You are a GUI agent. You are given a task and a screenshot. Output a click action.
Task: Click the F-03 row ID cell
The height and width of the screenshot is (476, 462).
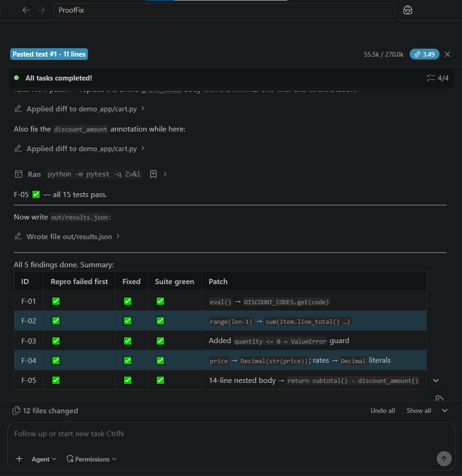tap(29, 341)
